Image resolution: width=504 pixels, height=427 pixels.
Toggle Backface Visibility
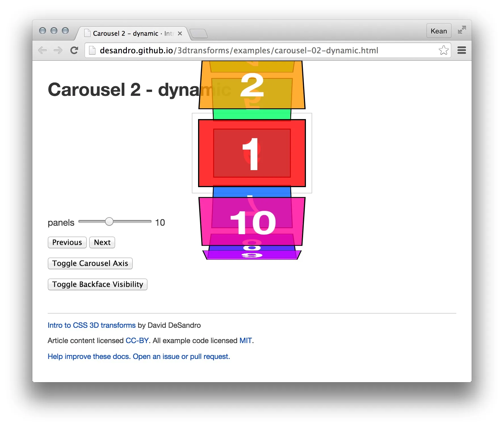[98, 284]
